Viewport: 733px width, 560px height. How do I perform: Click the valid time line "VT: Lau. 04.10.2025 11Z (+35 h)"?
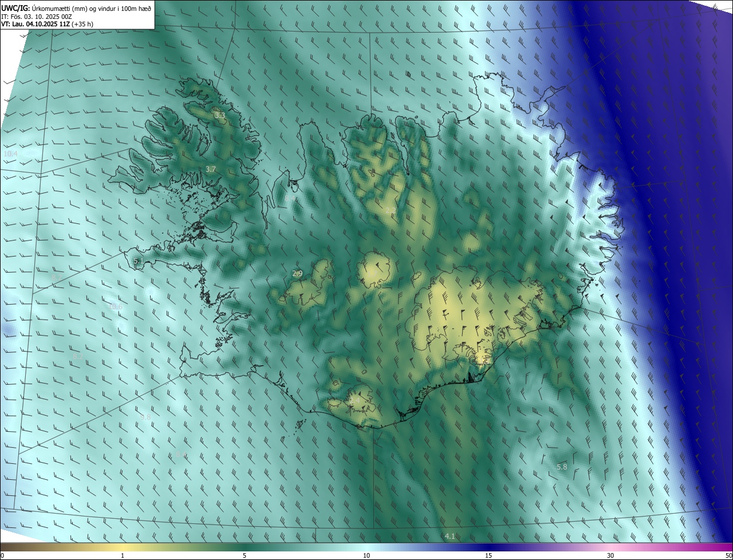tap(47, 24)
